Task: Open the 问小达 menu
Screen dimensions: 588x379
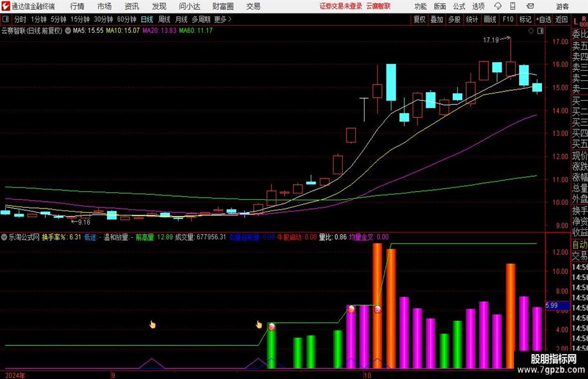Action: 189,6
